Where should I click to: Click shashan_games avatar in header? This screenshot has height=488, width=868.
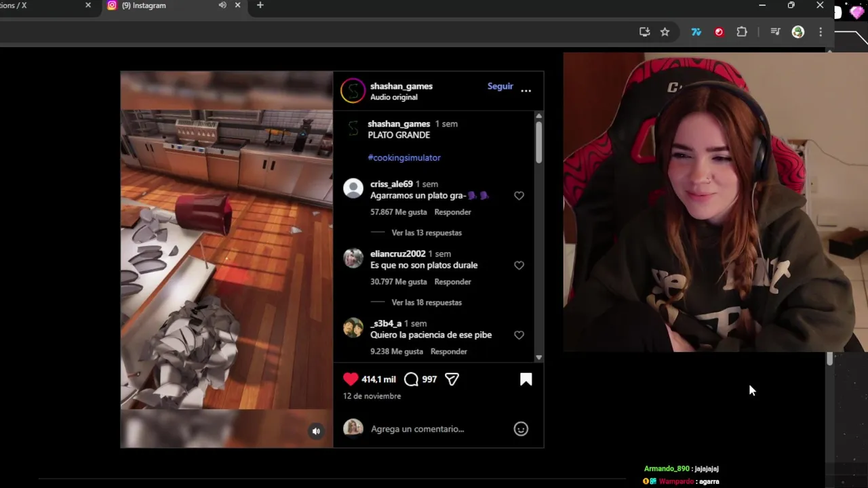point(353,91)
